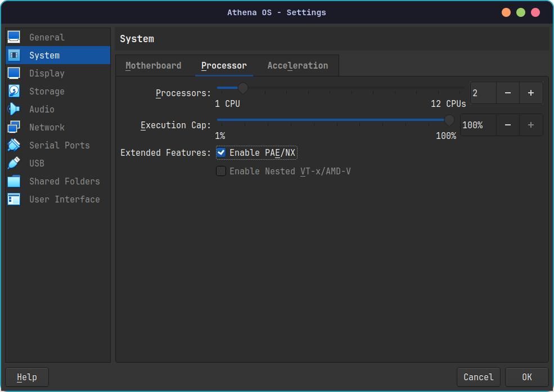
Task: Click the Storage disk icon
Action: pos(13,91)
